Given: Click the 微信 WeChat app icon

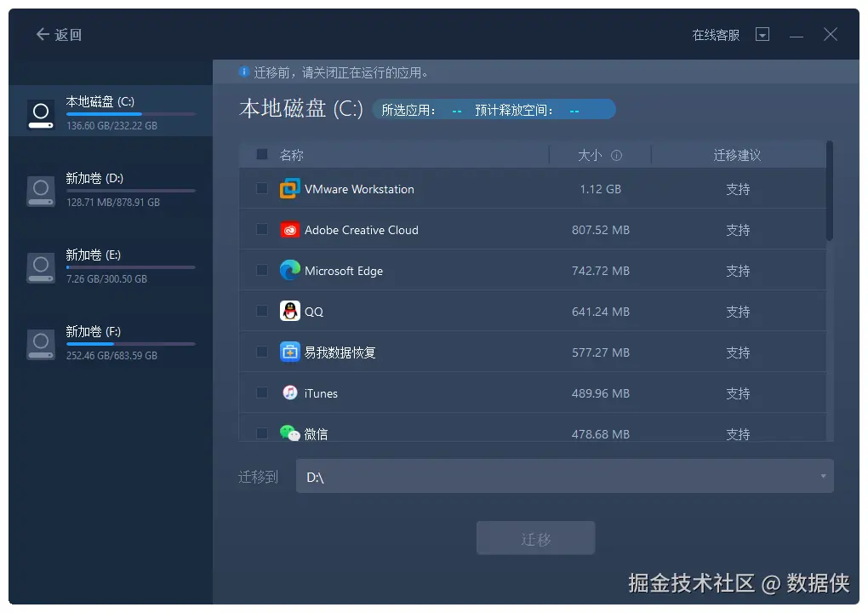Looking at the screenshot, I should pyautogui.click(x=290, y=433).
